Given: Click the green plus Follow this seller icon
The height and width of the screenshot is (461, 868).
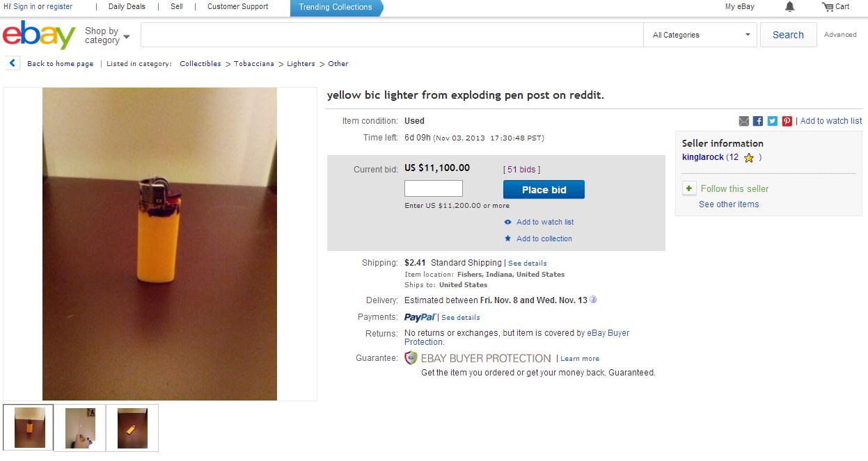Looking at the screenshot, I should (x=689, y=188).
